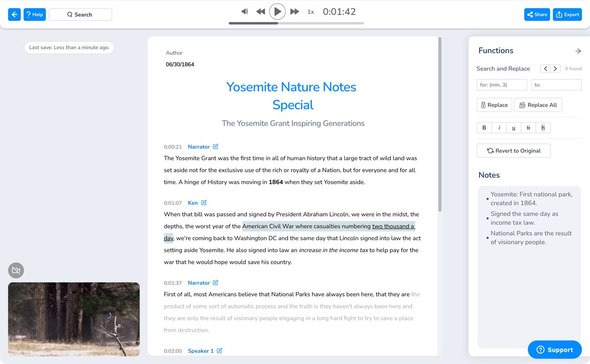Screen dimensions: 590x364
Task: Click the hidden camera icon over the video thumbnail
Action: [x=16, y=270]
